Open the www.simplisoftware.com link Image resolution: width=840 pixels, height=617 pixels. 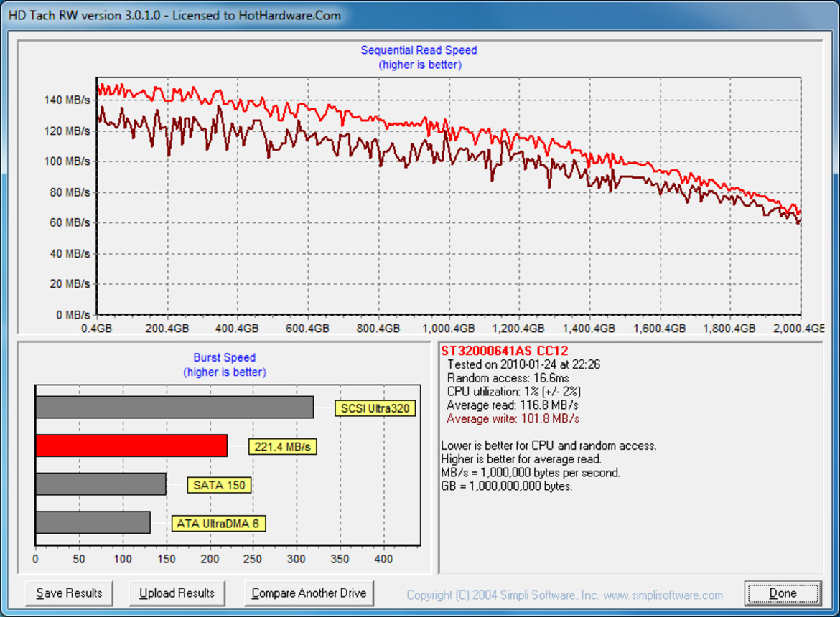[663, 595]
